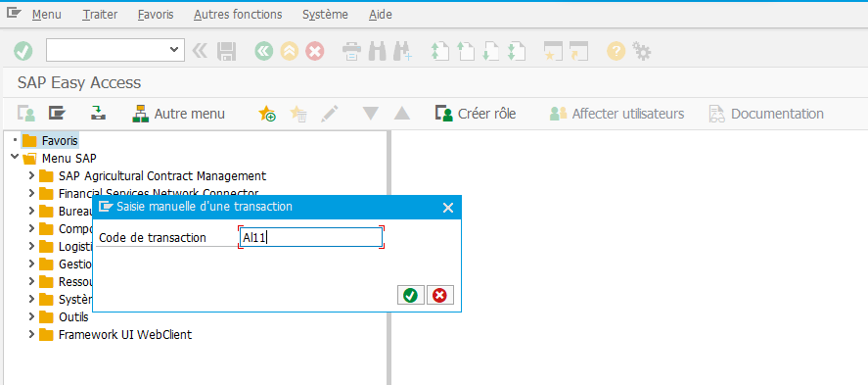Click the Delete Favorites star icon
Screen dimensions: 868x385
pyautogui.click(x=298, y=114)
